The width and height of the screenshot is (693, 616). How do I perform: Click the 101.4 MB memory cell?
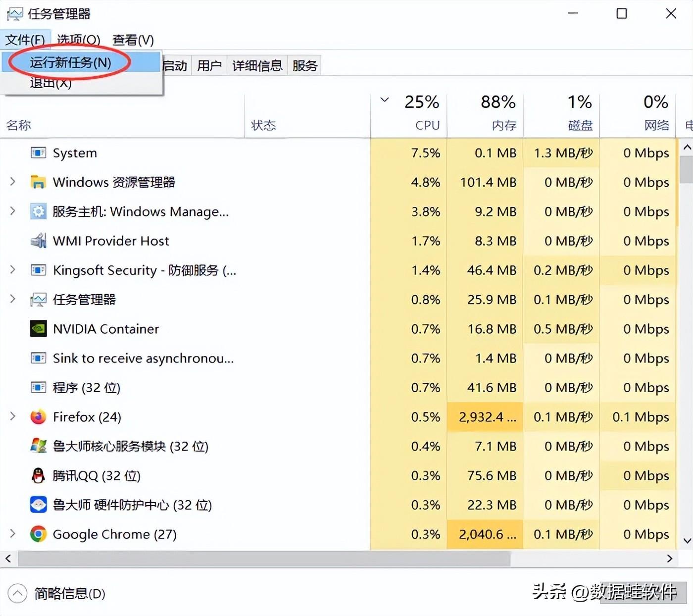(485, 182)
